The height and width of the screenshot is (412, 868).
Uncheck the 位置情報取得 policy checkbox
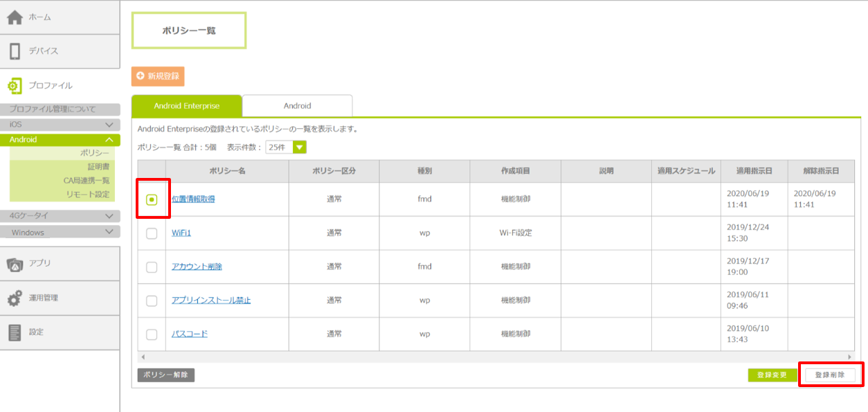point(152,199)
